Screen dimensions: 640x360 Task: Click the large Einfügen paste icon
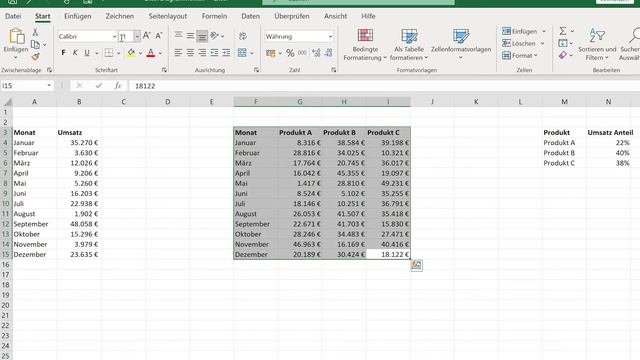tap(16, 36)
